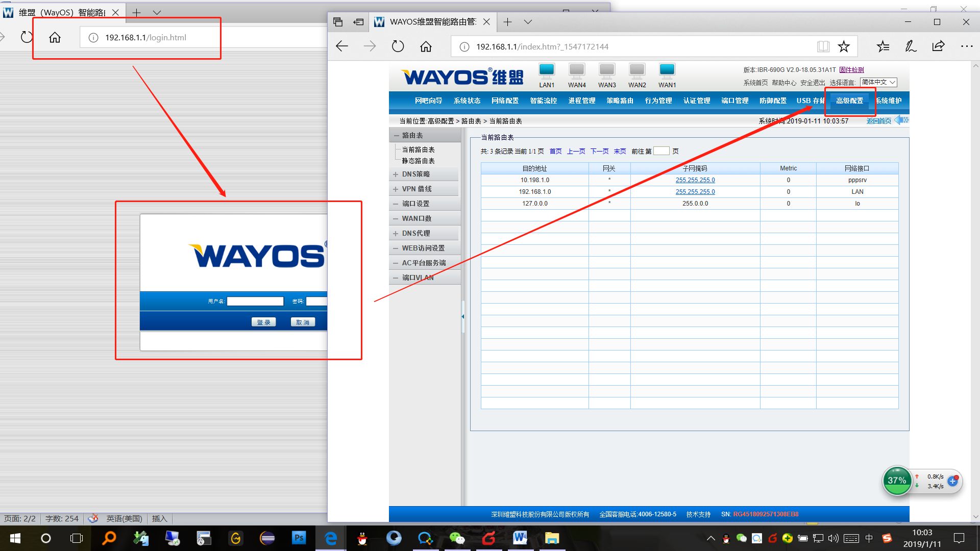Focus the 用户名 username input field
This screenshot has width=980, height=551.
(x=255, y=301)
